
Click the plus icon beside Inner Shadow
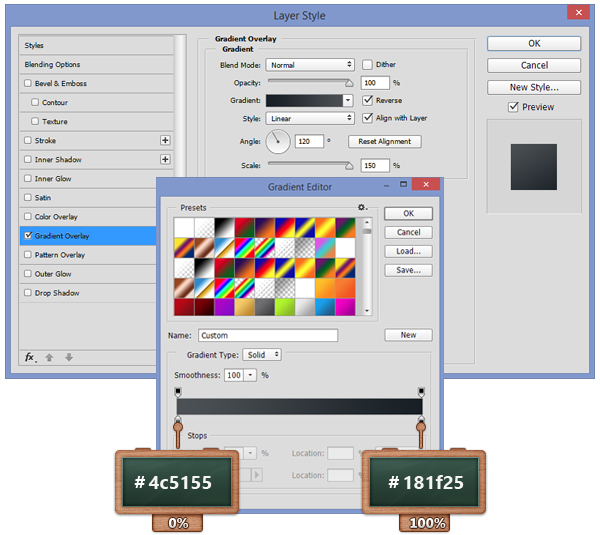tap(165, 160)
